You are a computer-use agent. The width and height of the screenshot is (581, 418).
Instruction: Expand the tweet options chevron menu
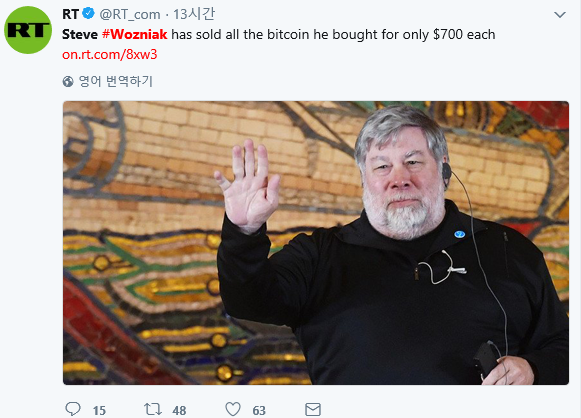[560, 15]
